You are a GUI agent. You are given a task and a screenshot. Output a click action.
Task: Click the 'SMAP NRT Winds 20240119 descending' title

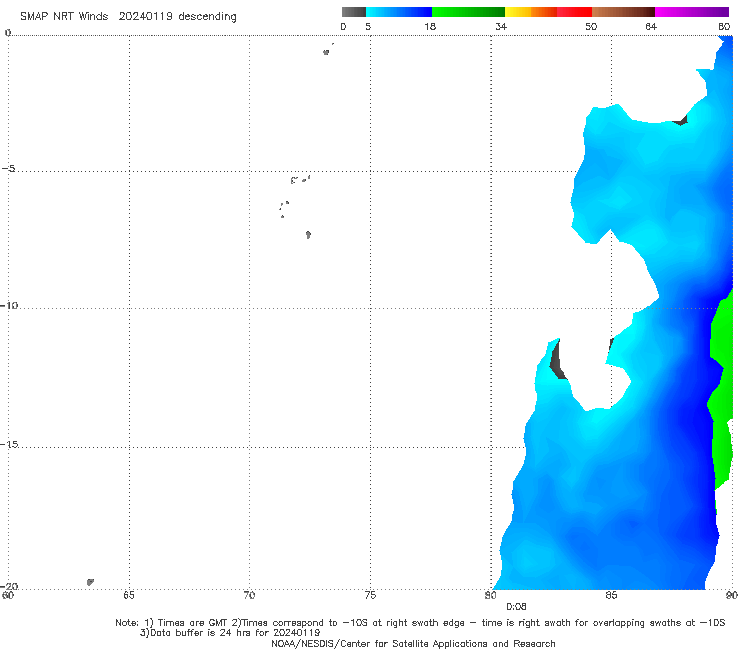tap(128, 17)
